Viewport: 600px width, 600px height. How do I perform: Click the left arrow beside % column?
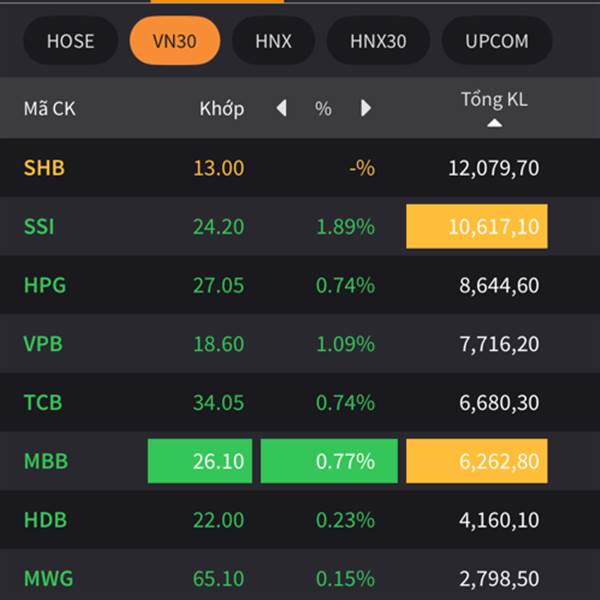(282, 108)
